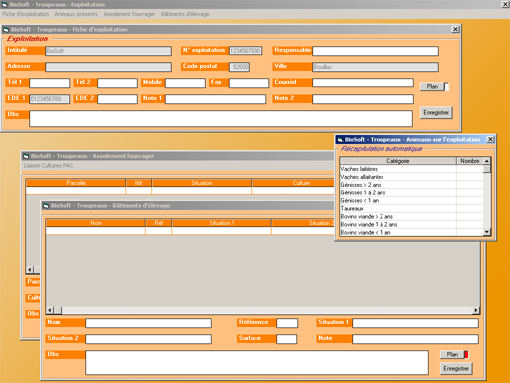The image size is (510, 383).
Task: Select the Vaches laitières row
Action: coord(411,169)
